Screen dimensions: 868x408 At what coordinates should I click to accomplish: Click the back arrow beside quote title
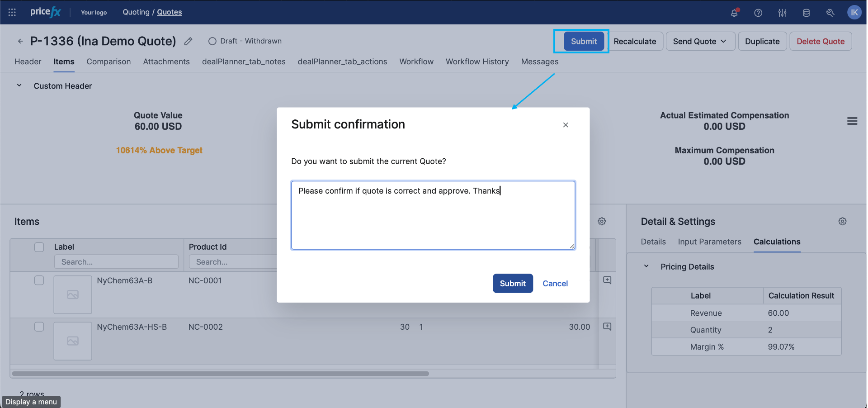[20, 41]
